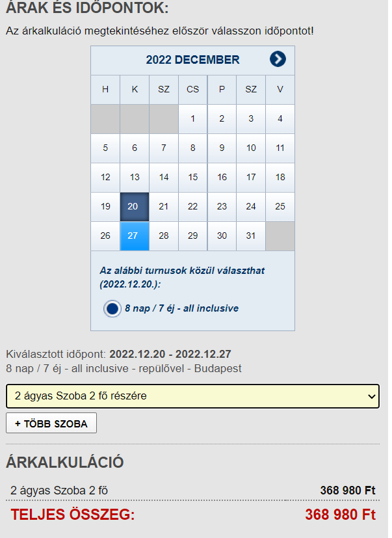Select December 4 date cell

280,118
